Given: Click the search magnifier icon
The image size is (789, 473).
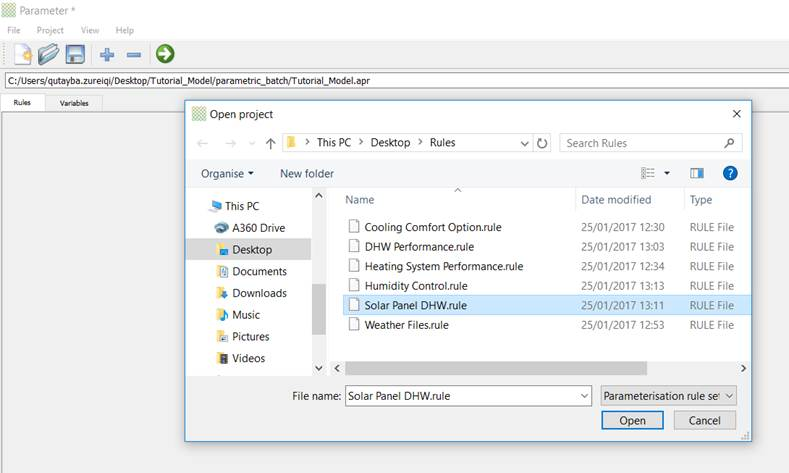Looking at the screenshot, I should (729, 143).
